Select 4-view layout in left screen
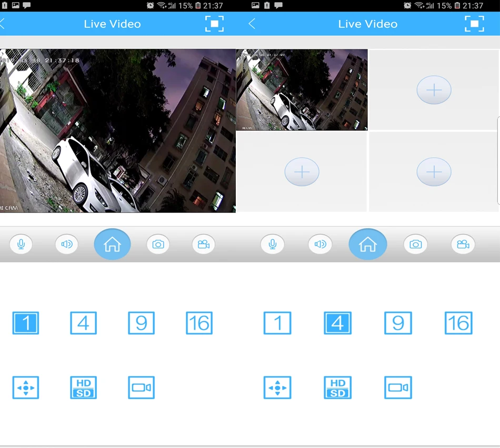Image resolution: width=500 pixels, height=448 pixels. coord(83,323)
